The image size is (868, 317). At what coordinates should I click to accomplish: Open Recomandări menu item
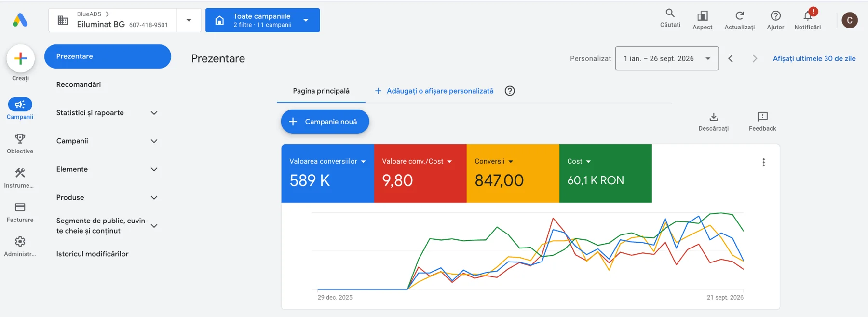[79, 84]
